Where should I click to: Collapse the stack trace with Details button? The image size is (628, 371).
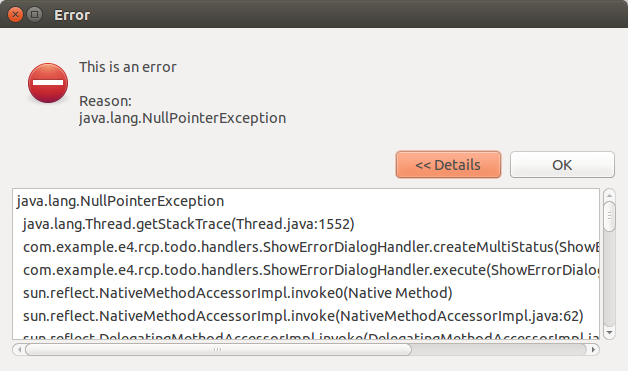(448, 165)
